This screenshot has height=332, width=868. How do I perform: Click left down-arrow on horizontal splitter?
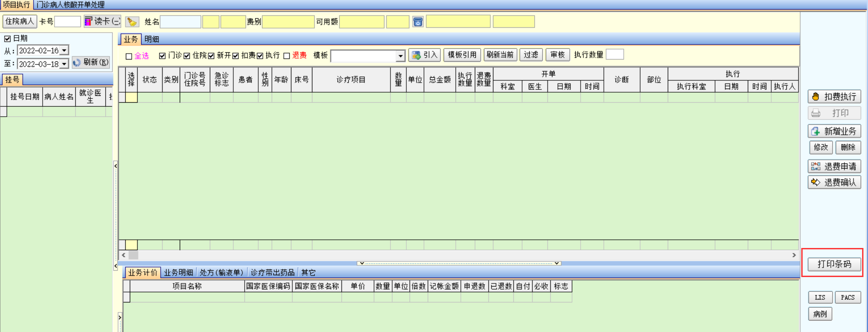click(362, 263)
